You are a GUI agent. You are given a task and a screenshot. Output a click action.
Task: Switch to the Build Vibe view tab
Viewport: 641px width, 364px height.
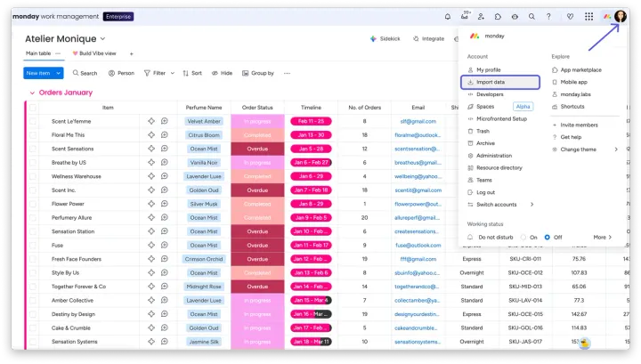coord(94,53)
